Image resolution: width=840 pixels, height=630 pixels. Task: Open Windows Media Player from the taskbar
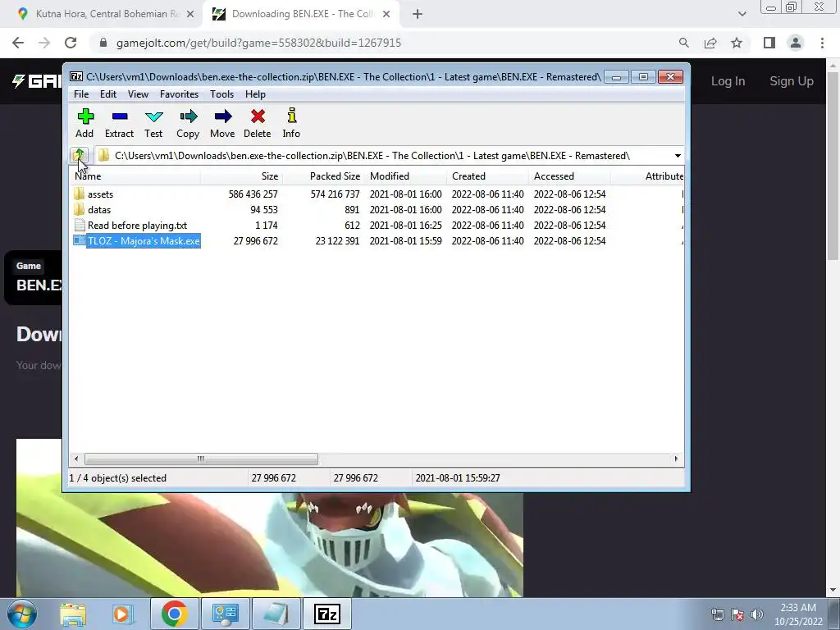point(121,614)
